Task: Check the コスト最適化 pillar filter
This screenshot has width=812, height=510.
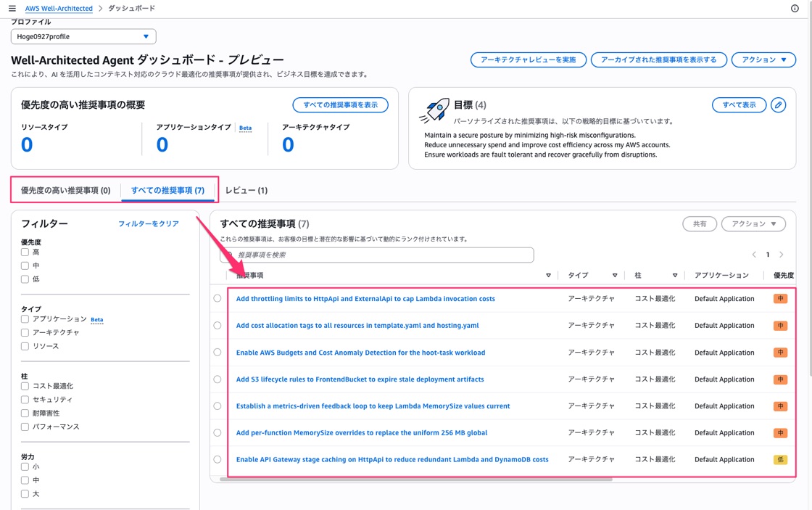Action: pos(25,386)
